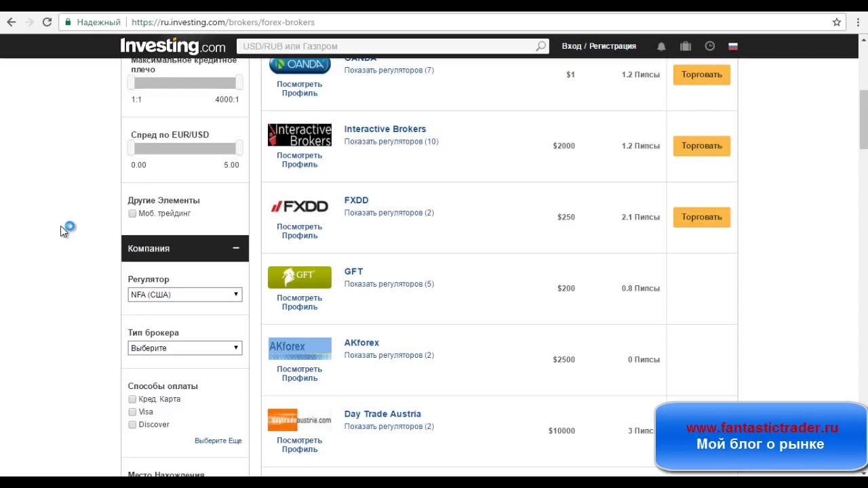This screenshot has width=868, height=488.
Task: Click the secure padlock icon
Action: click(x=68, y=22)
